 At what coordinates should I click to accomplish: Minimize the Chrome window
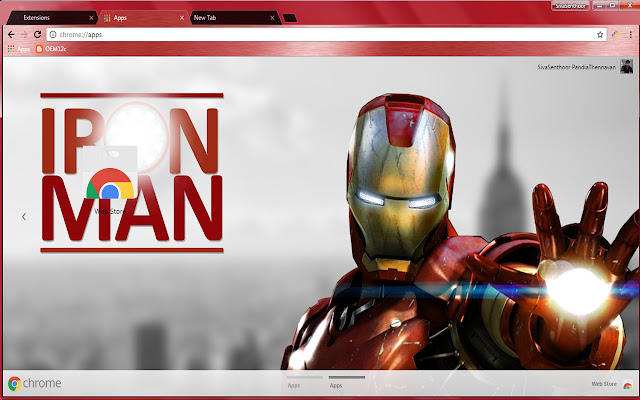pos(599,6)
